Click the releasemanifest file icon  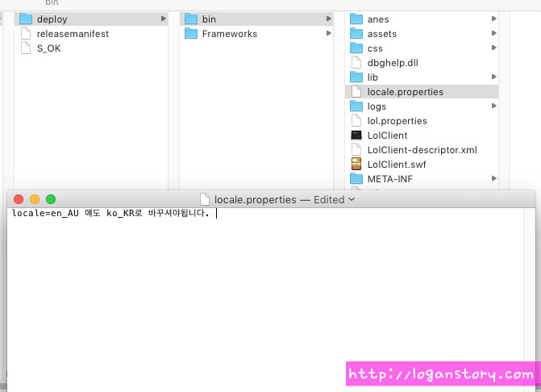[x=26, y=33]
